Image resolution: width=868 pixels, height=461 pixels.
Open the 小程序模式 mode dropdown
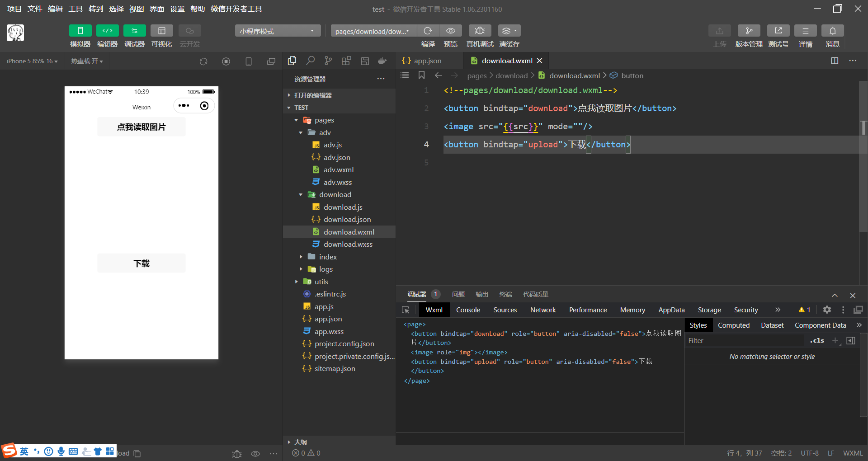[x=278, y=31]
